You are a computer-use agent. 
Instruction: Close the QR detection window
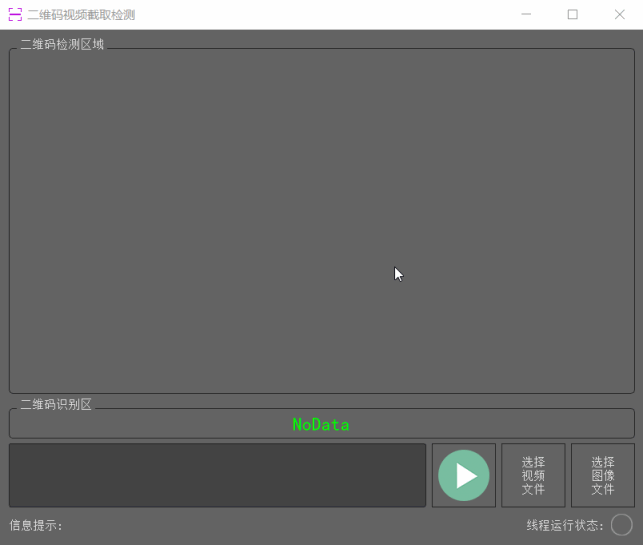pos(620,14)
